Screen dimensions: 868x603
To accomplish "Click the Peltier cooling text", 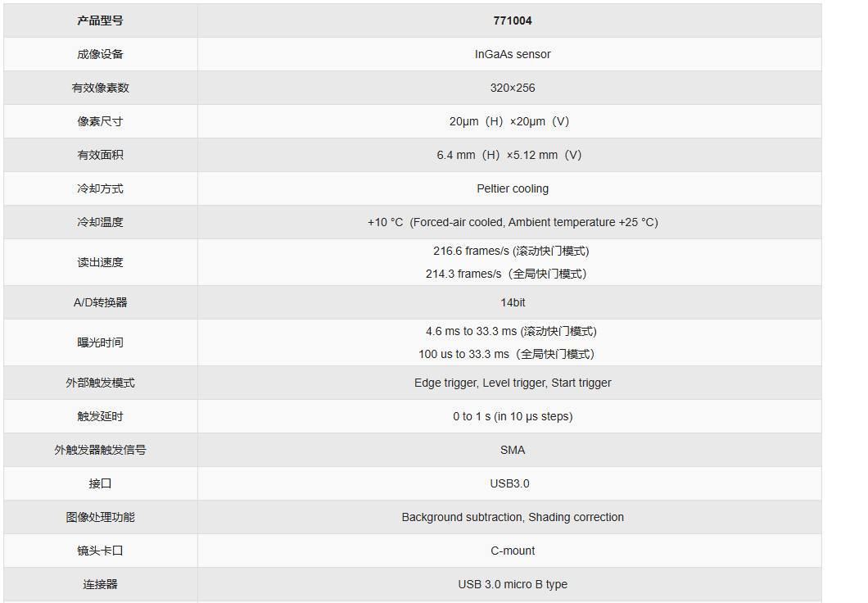I will pos(513,188).
